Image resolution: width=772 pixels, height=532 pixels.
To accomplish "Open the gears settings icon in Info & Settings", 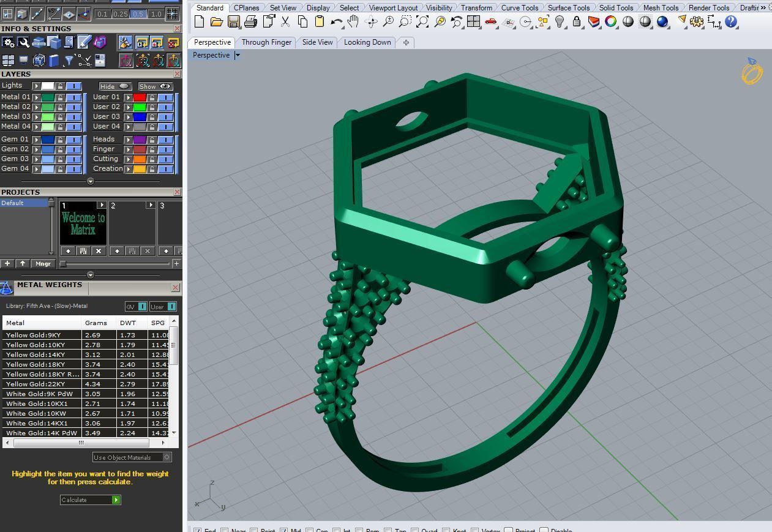I will [x=8, y=42].
